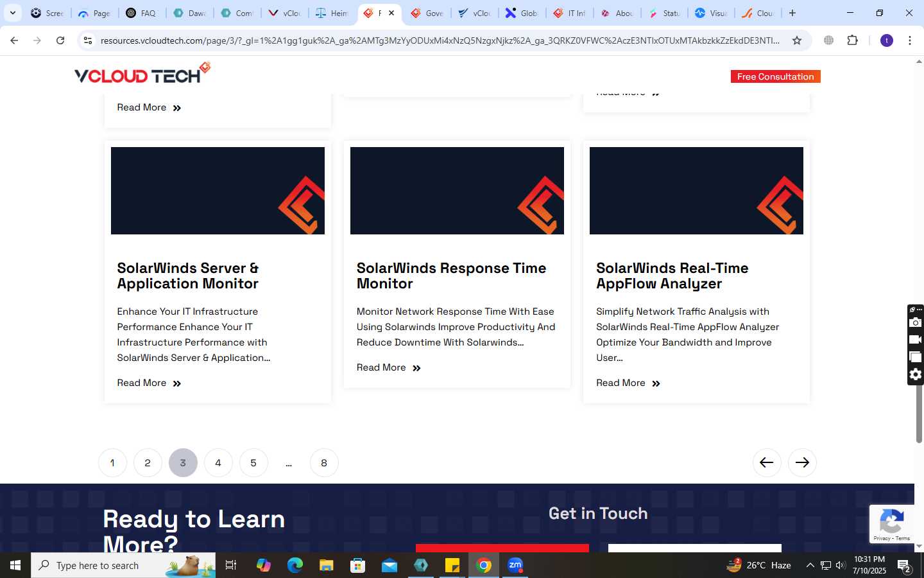Click the next page right arrow

point(802,462)
